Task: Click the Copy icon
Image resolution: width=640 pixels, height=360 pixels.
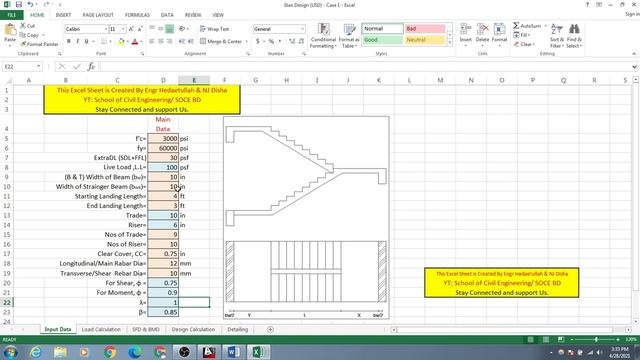Action: tap(23, 35)
